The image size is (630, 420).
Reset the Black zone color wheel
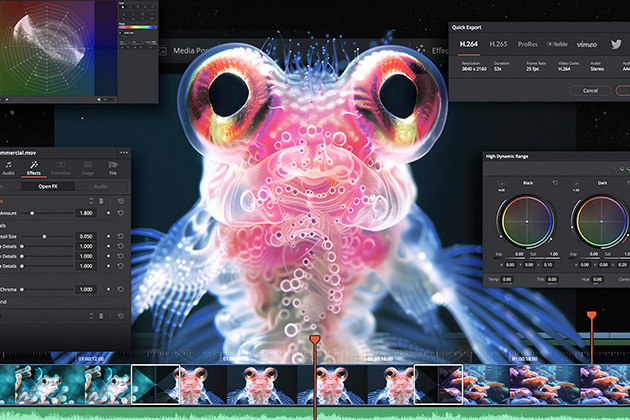[555, 183]
